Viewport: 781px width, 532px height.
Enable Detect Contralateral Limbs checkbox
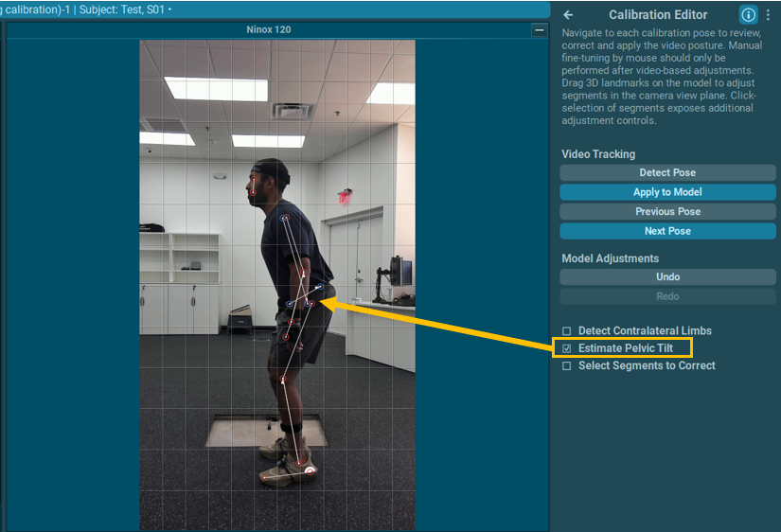(567, 331)
